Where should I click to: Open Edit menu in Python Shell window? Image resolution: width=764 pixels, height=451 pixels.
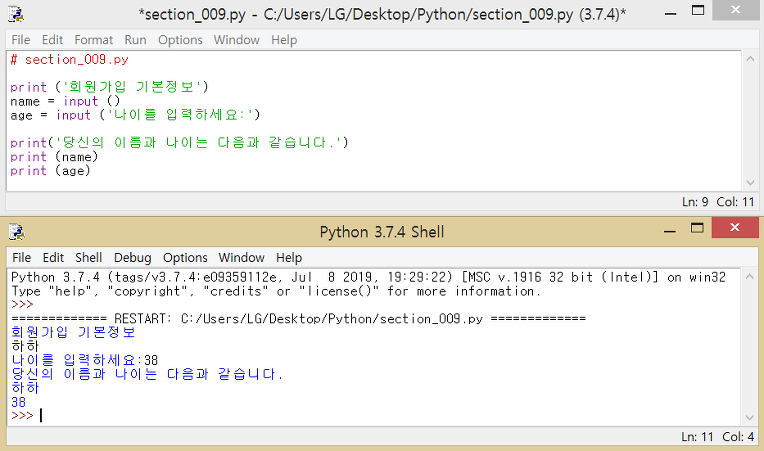click(53, 258)
